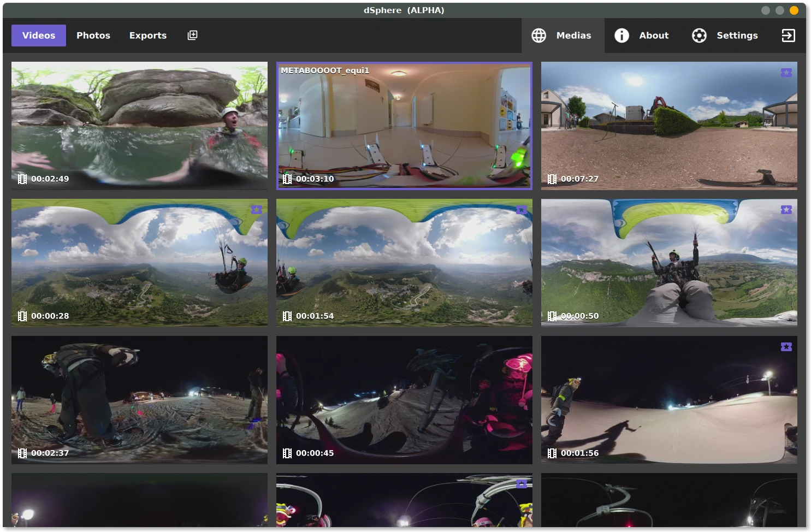The width and height of the screenshot is (811, 532).
Task: Click the film icon beside 00:07:27
Action: point(552,179)
